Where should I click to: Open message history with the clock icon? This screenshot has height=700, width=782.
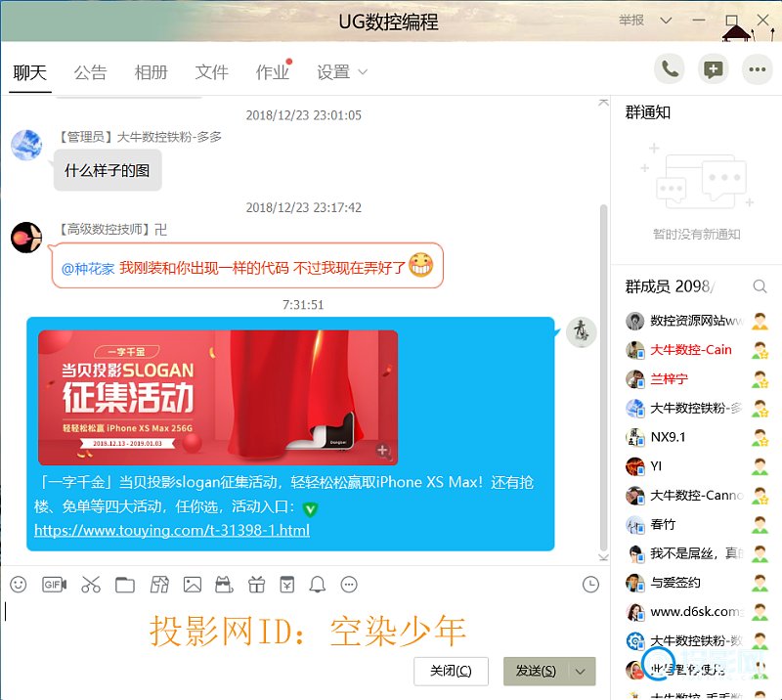[590, 585]
